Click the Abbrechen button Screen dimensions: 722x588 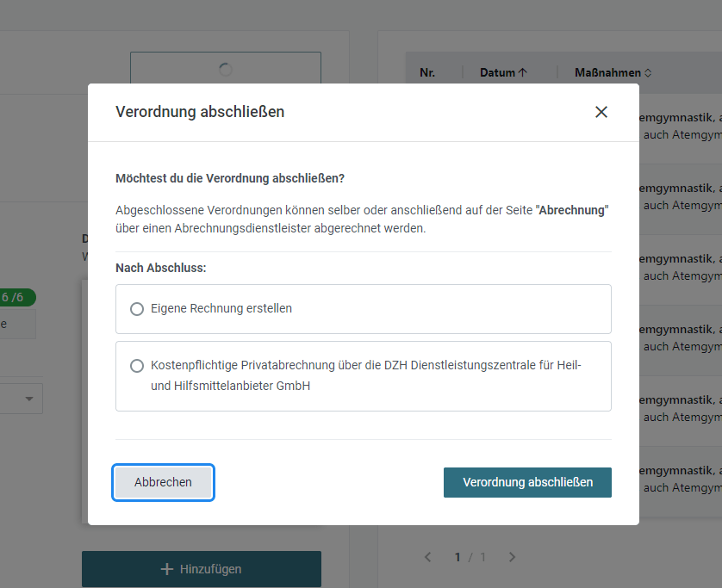click(163, 482)
